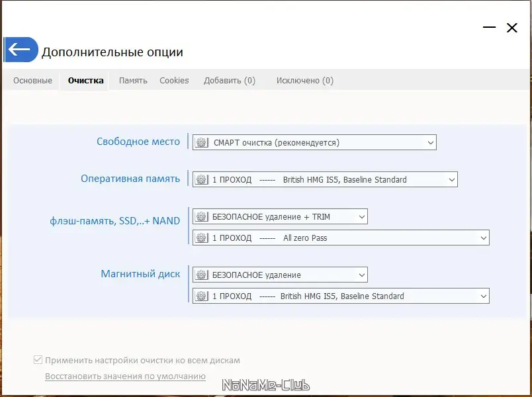
Task: Expand Оперативная память pass method dropdown
Action: pyautogui.click(x=451, y=179)
